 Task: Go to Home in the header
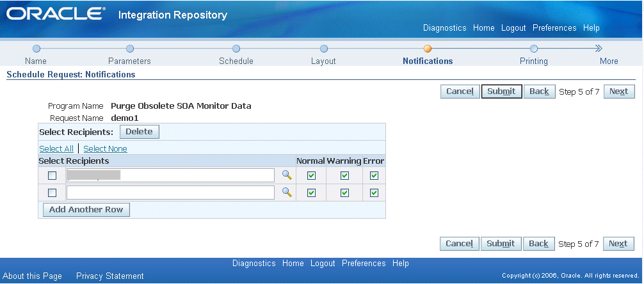click(x=484, y=28)
